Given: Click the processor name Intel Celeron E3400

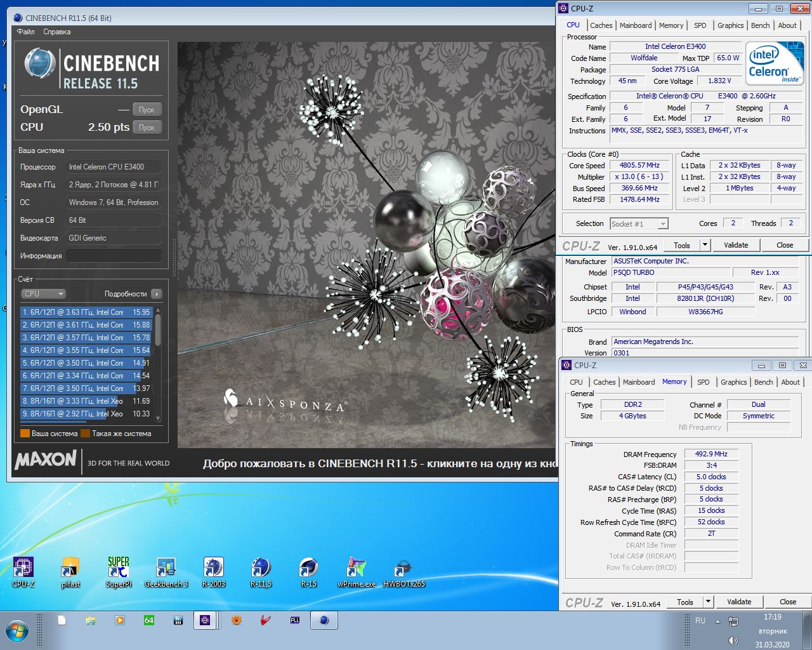Looking at the screenshot, I should pyautogui.click(x=676, y=46).
